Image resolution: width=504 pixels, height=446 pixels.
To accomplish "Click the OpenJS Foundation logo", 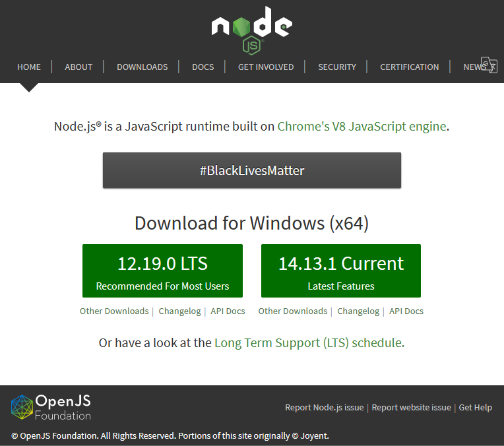I will click(51, 407).
